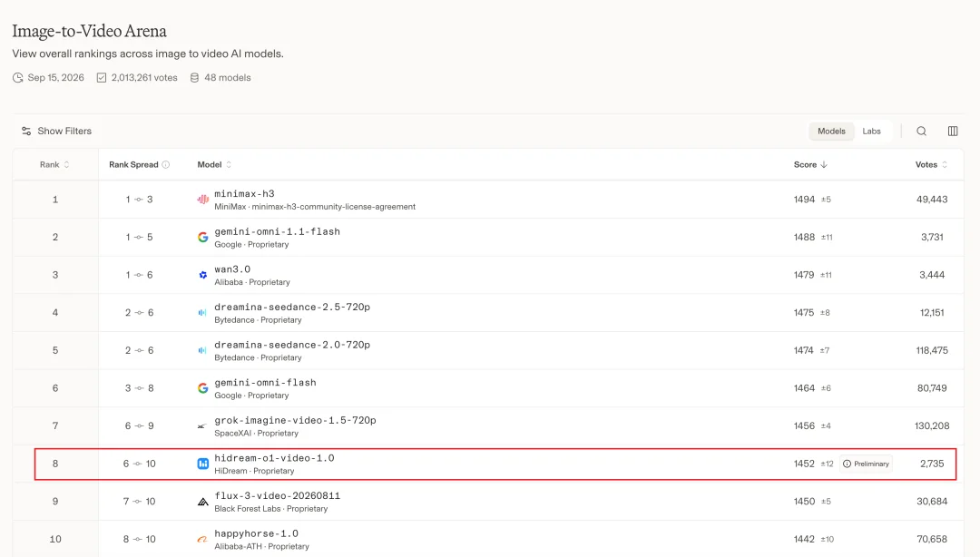Screen dimensions: 980x557
Task: Open the gemini-omni-1.1-flash model link
Action: [x=277, y=231]
